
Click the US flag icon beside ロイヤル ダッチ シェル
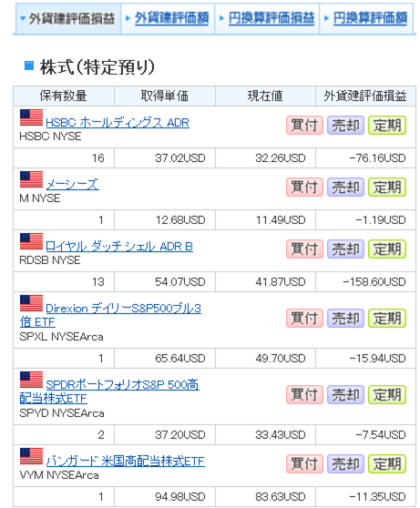31,241
